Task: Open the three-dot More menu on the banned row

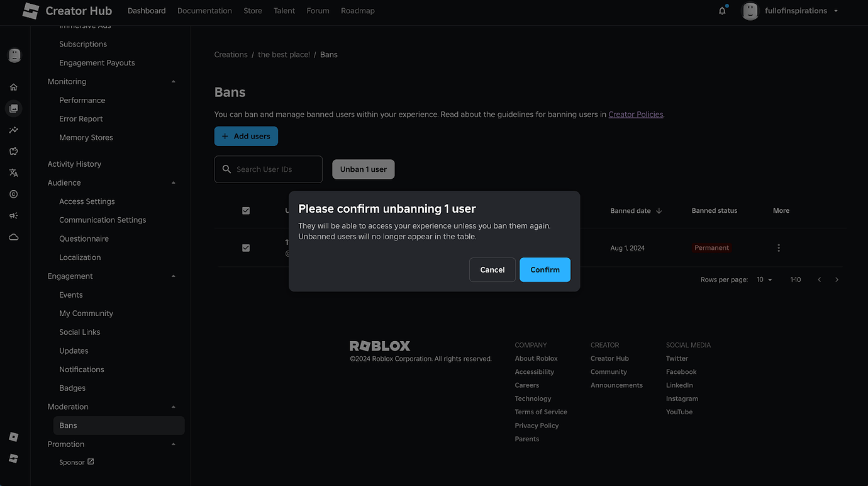Action: (x=778, y=247)
